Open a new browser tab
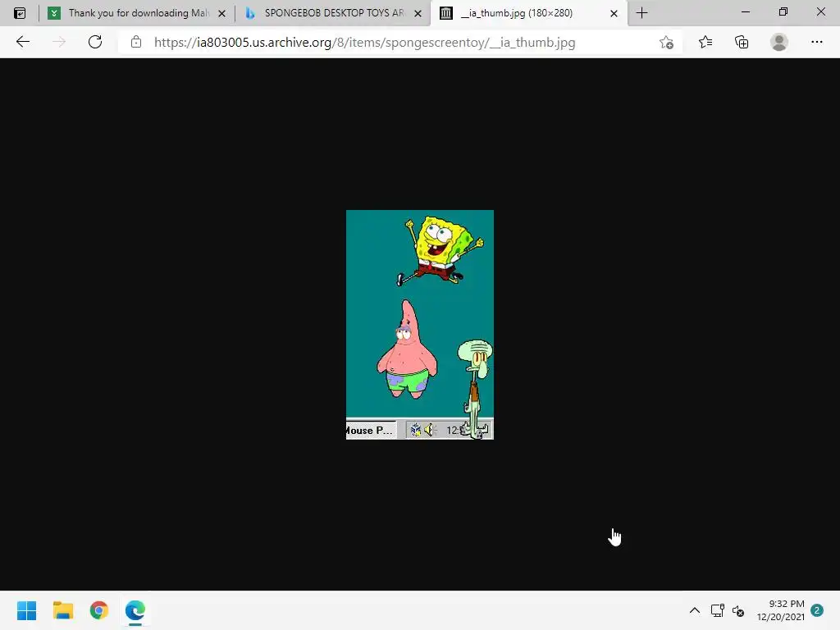This screenshot has height=630, width=840. 641,13
